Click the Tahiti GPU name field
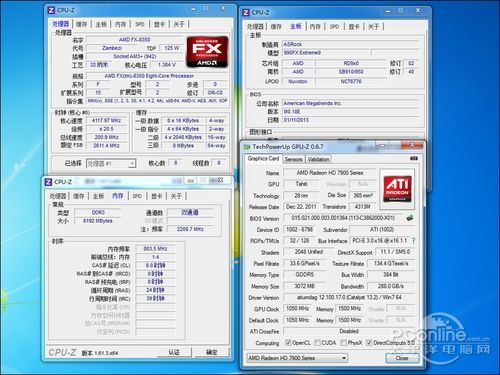The height and width of the screenshot is (375, 500). (301, 184)
